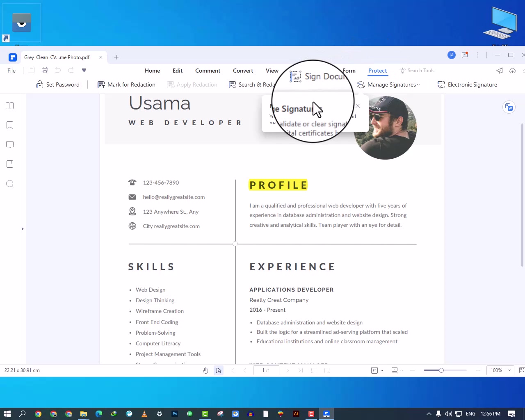Click the print icon in quick toolbar
Image resolution: width=525 pixels, height=420 pixels.
pos(45,71)
